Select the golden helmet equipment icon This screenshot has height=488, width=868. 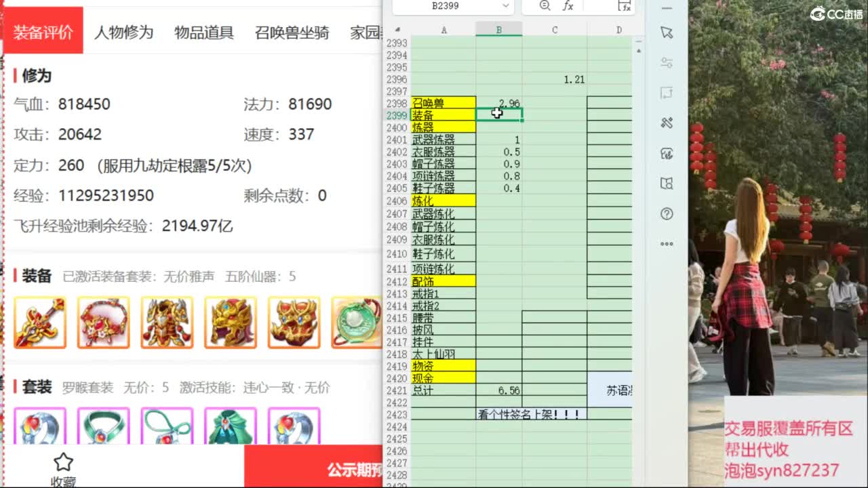pyautogui.click(x=231, y=322)
